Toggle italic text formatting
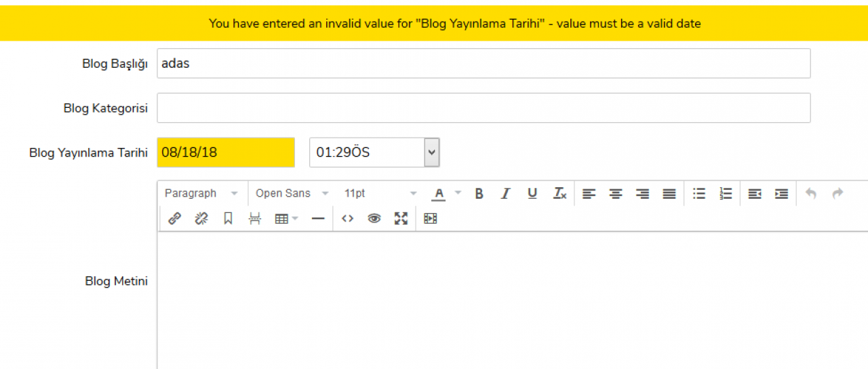This screenshot has width=868, height=369. [505, 194]
